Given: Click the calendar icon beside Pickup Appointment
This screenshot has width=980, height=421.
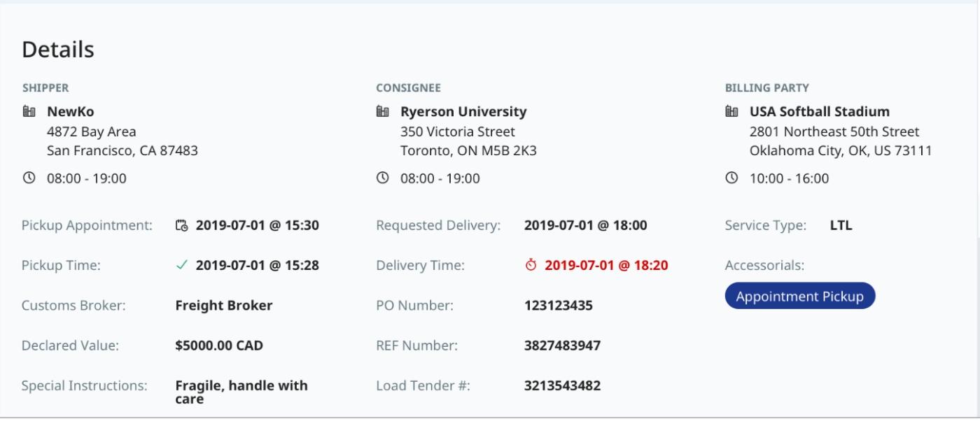Looking at the screenshot, I should (181, 225).
